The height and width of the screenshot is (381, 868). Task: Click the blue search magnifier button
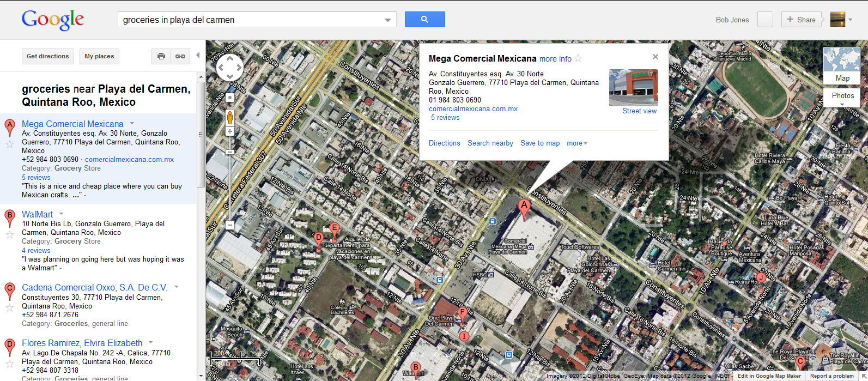424,20
